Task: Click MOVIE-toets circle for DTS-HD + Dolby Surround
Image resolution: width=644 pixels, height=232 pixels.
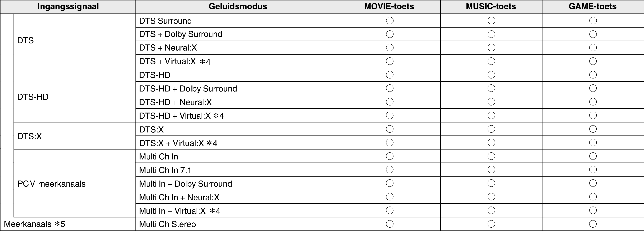Action: click(x=389, y=88)
